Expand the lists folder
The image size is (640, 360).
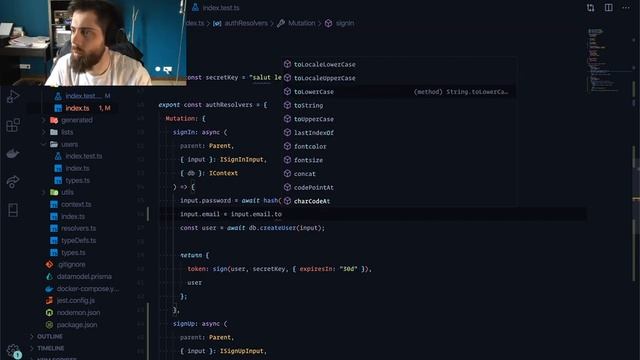[67, 132]
